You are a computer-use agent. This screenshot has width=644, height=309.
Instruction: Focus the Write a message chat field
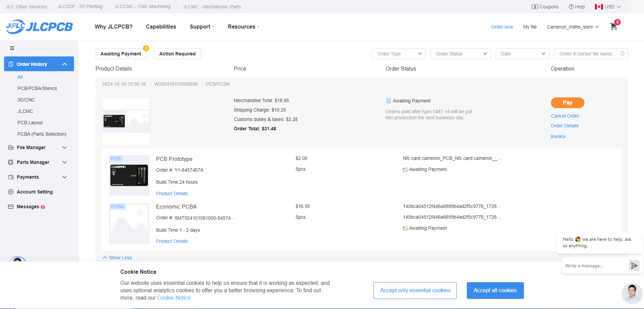point(595,266)
